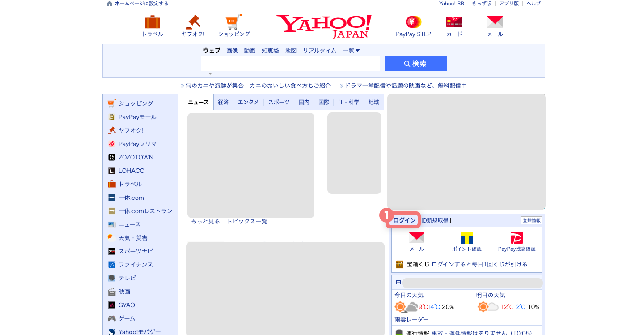
Task: Expand the arrow below the search box
Action: [210, 73]
